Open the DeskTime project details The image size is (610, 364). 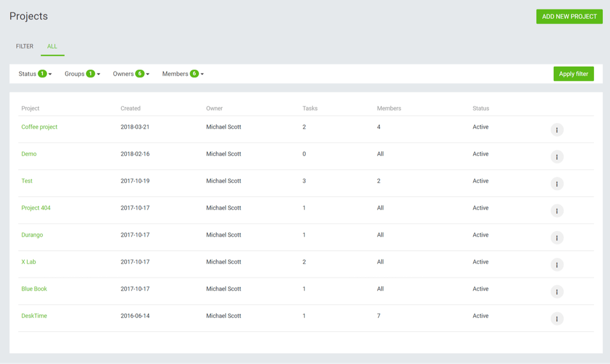click(x=34, y=316)
